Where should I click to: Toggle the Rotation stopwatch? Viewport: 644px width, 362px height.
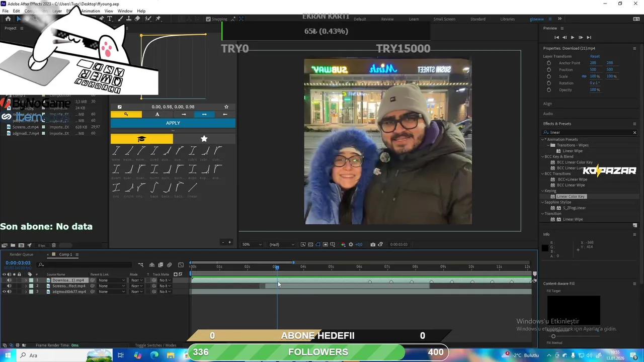click(x=549, y=83)
